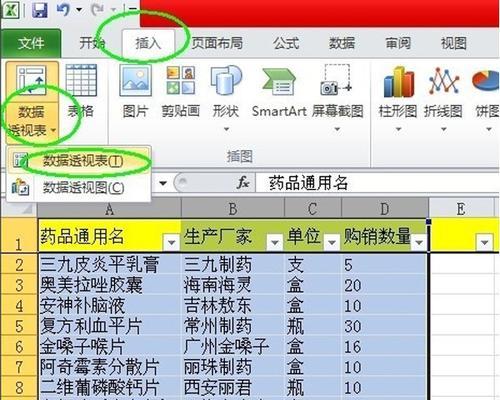The image size is (500, 400).
Task: Switch to the 公式 tab
Action: (286, 43)
